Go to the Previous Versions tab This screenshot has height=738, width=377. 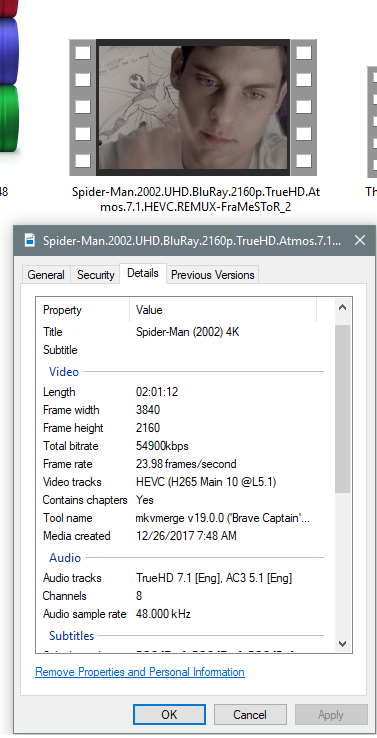click(213, 275)
